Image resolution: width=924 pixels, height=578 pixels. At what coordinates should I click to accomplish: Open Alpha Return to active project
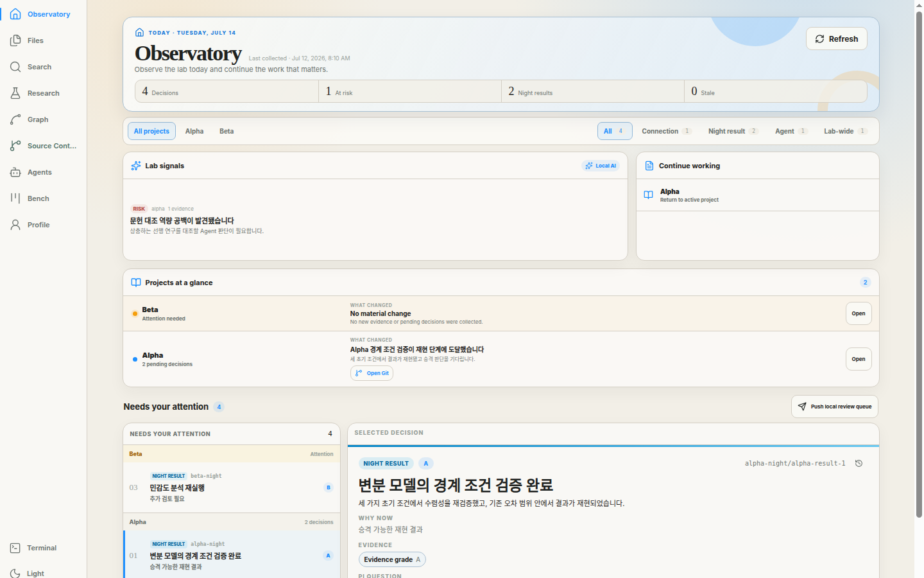point(758,195)
